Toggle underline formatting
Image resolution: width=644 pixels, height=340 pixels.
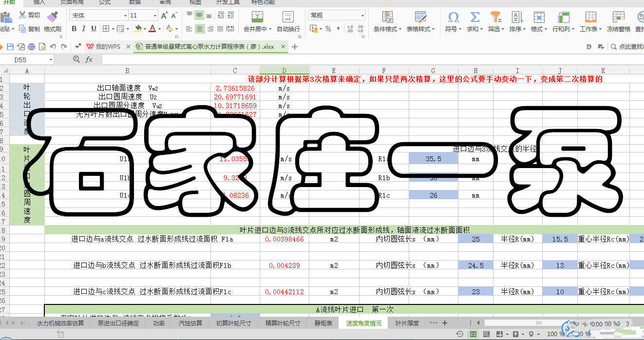click(94, 29)
